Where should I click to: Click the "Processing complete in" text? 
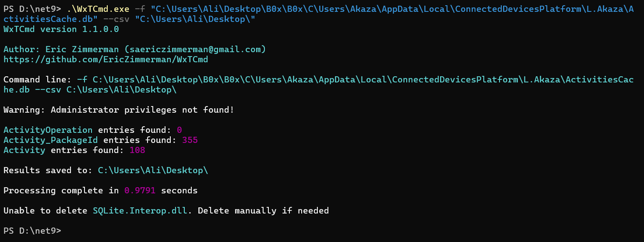(x=61, y=190)
